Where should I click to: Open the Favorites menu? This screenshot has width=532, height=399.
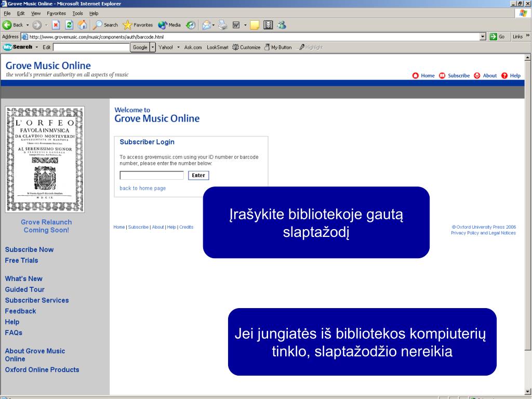[56, 13]
